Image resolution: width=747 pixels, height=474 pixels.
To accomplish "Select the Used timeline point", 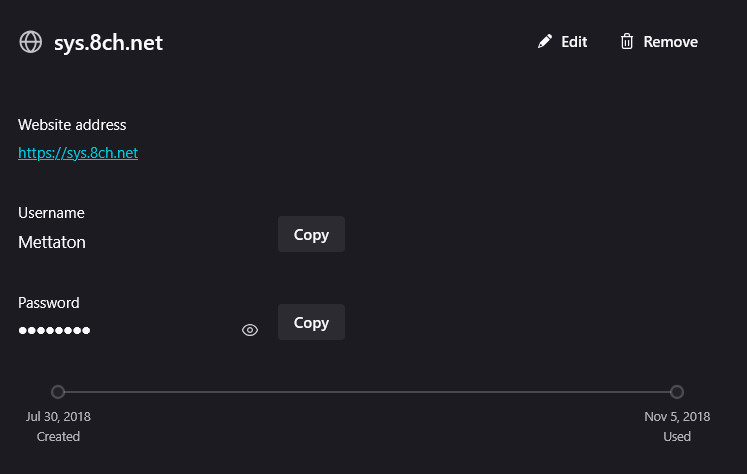I will [x=676, y=392].
